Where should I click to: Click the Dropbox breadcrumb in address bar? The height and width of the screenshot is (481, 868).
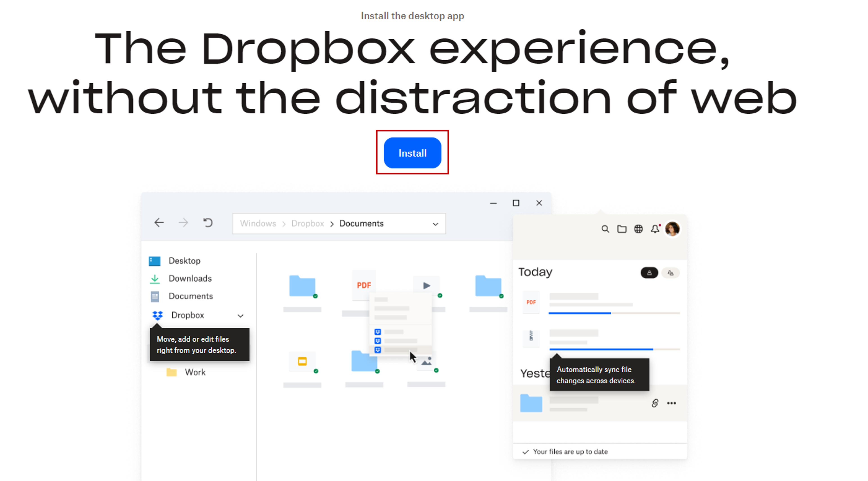(307, 223)
